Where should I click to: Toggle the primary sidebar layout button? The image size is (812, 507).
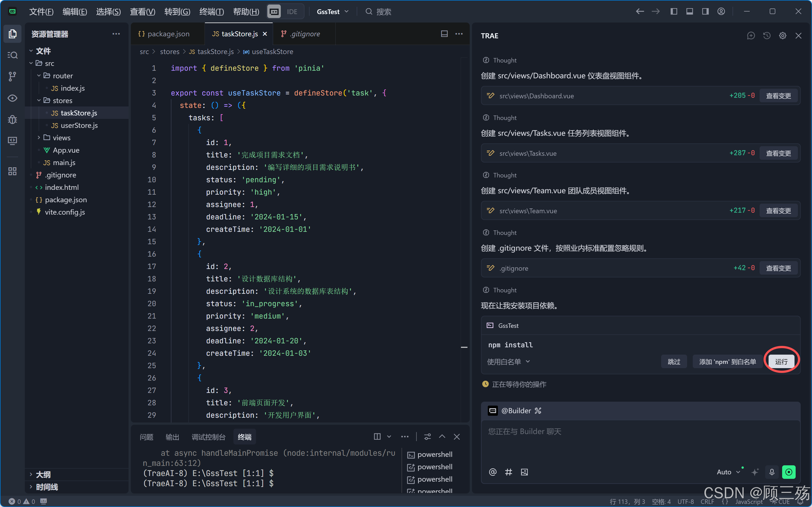pyautogui.click(x=674, y=12)
